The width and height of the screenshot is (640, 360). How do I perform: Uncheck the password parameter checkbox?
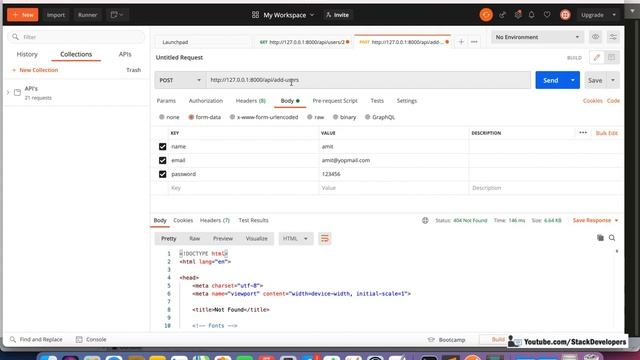(x=162, y=174)
